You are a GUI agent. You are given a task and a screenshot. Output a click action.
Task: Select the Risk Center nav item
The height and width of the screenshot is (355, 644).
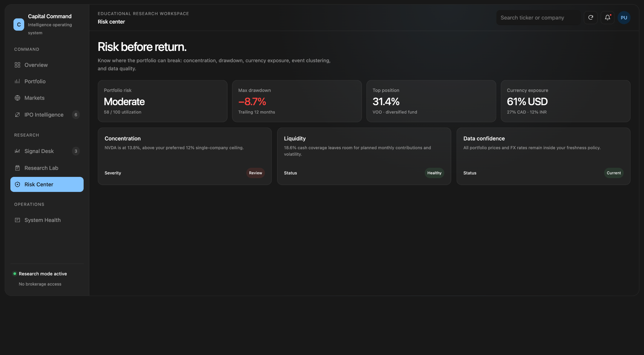(x=47, y=184)
